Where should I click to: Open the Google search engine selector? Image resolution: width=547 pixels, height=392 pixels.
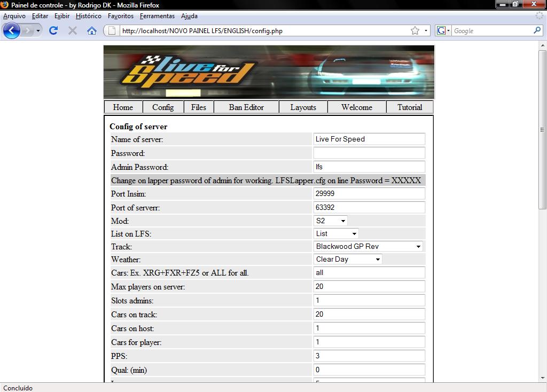click(x=443, y=30)
